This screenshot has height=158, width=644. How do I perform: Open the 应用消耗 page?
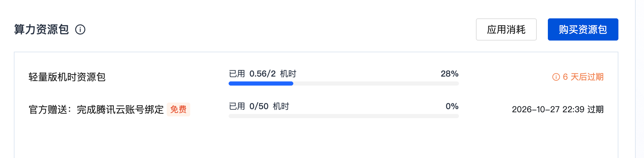click(x=506, y=29)
